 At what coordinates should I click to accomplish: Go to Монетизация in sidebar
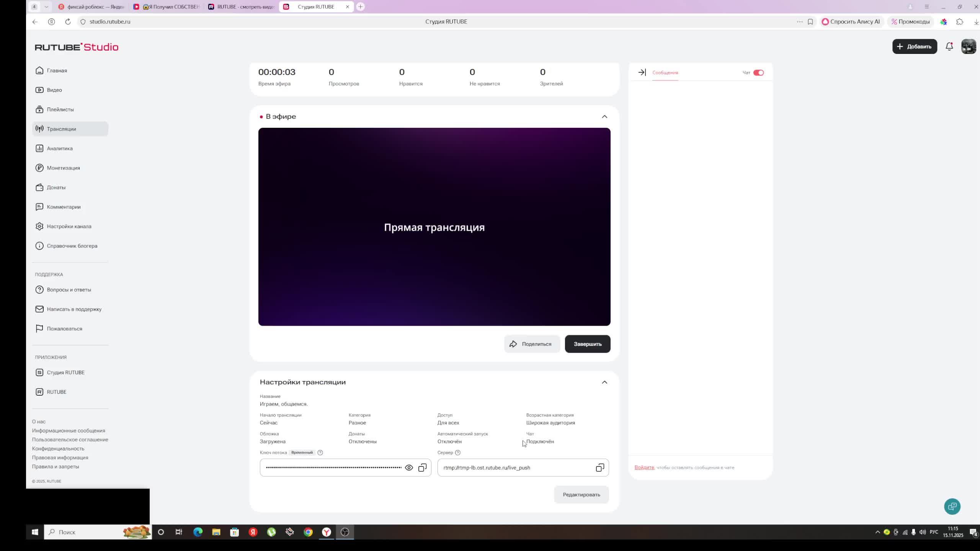pyautogui.click(x=63, y=168)
